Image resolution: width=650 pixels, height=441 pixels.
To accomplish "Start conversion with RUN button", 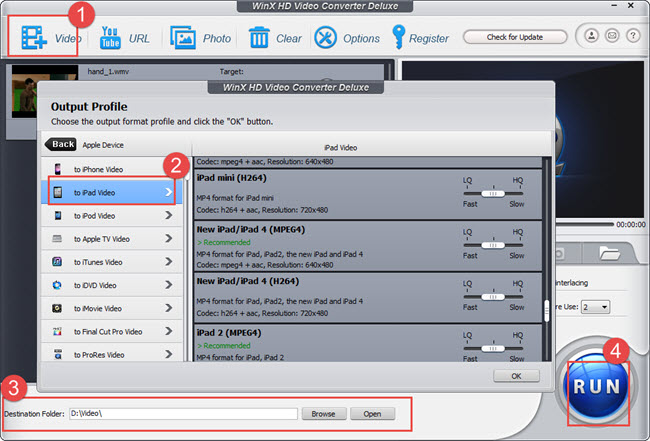I will pyautogui.click(x=597, y=386).
